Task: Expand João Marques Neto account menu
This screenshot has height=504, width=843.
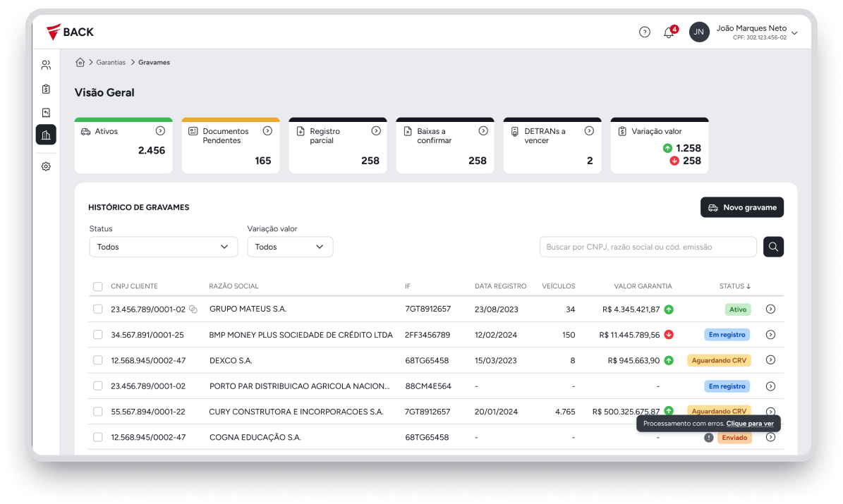Action: tap(794, 32)
